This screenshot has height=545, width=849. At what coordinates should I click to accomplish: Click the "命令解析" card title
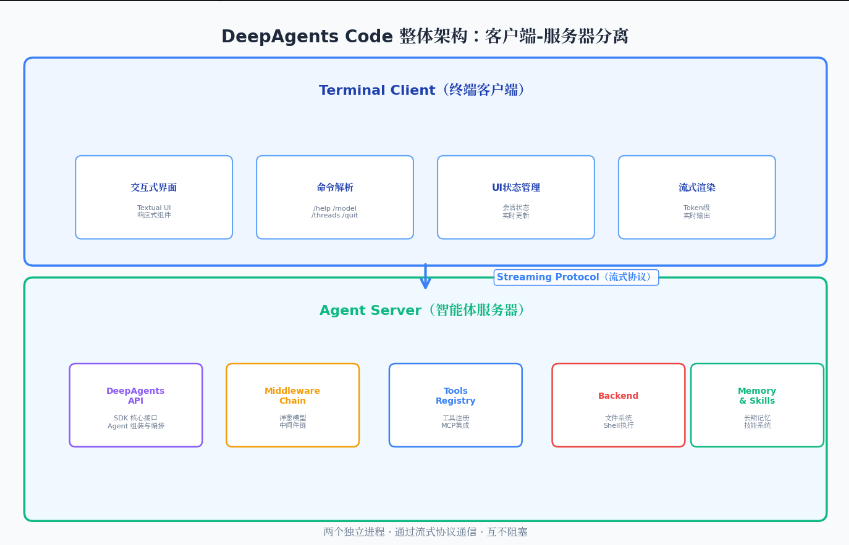tap(335, 187)
